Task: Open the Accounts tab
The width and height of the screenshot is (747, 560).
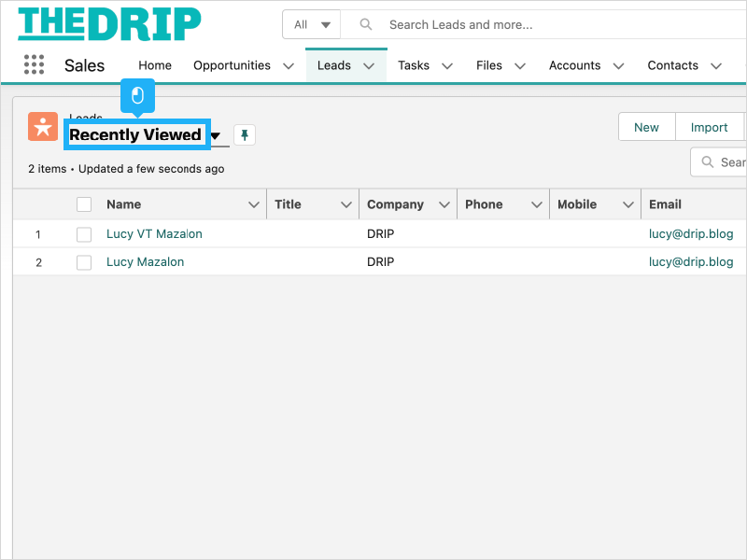Action: pos(574,65)
